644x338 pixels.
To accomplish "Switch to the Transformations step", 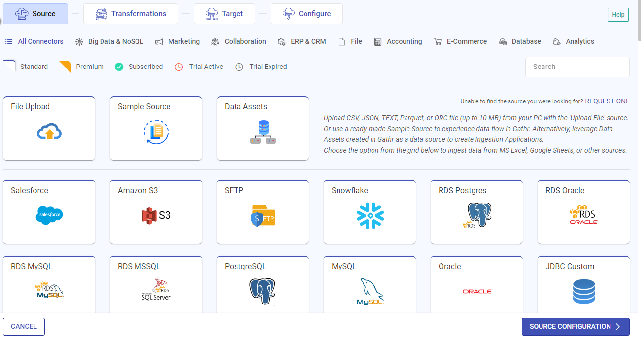I will [x=131, y=13].
